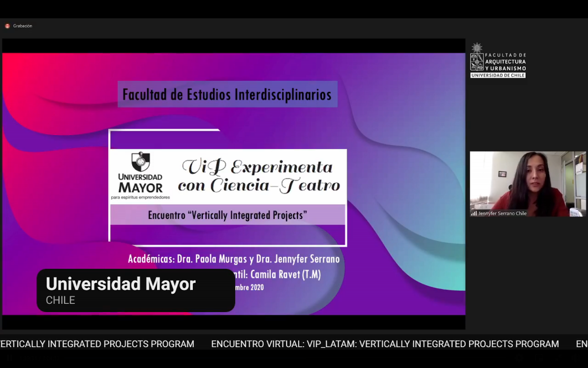588x368 pixels.
Task: Click the white UNIVERSIDAD DE CHILE banner
Action: coord(498,75)
